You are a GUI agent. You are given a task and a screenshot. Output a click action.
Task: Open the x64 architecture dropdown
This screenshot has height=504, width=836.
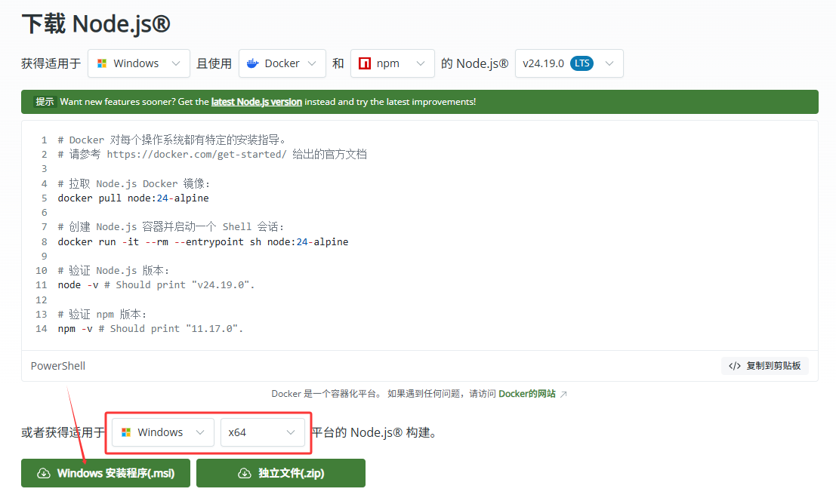coord(263,432)
